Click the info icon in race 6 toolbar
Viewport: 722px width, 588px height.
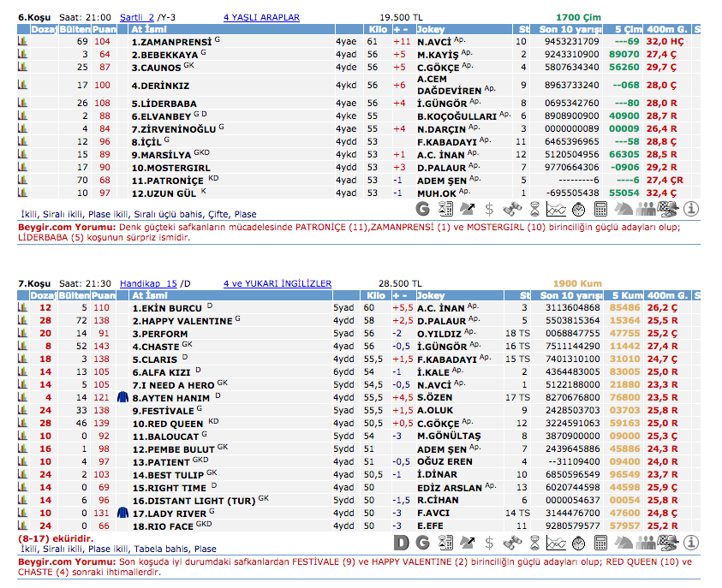[x=691, y=208]
